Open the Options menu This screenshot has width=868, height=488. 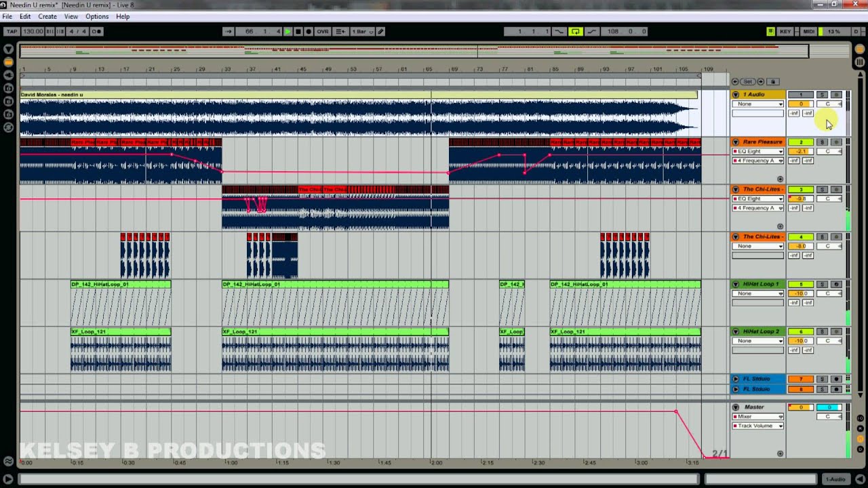[x=97, y=16]
